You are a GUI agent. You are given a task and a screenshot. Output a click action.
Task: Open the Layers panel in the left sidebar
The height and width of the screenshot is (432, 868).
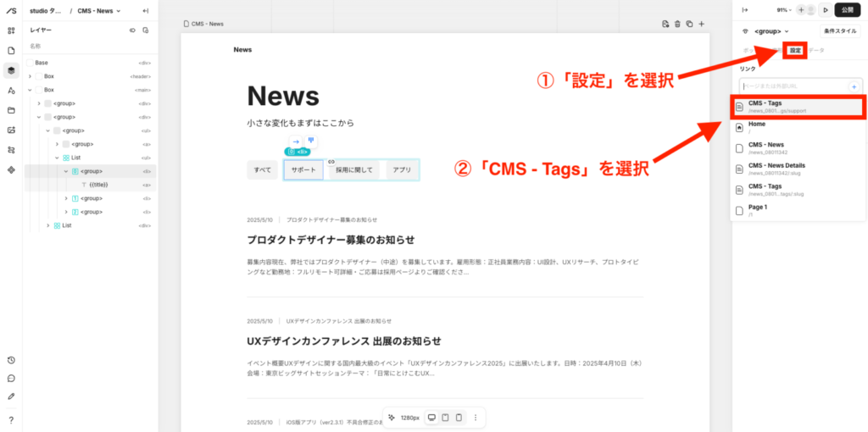click(x=11, y=70)
